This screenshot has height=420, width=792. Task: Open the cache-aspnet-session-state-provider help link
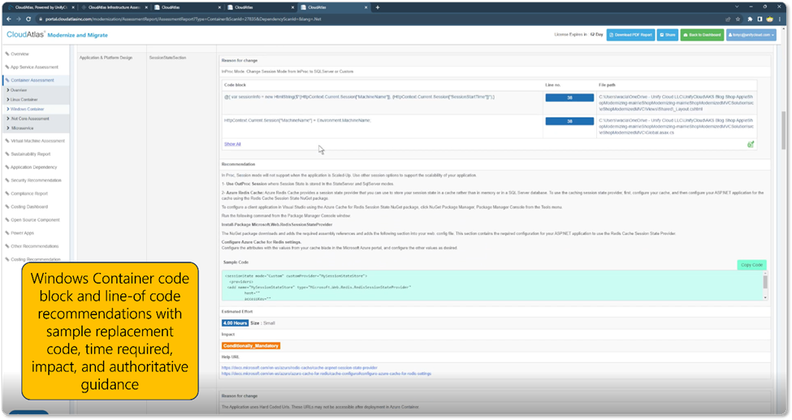300,368
